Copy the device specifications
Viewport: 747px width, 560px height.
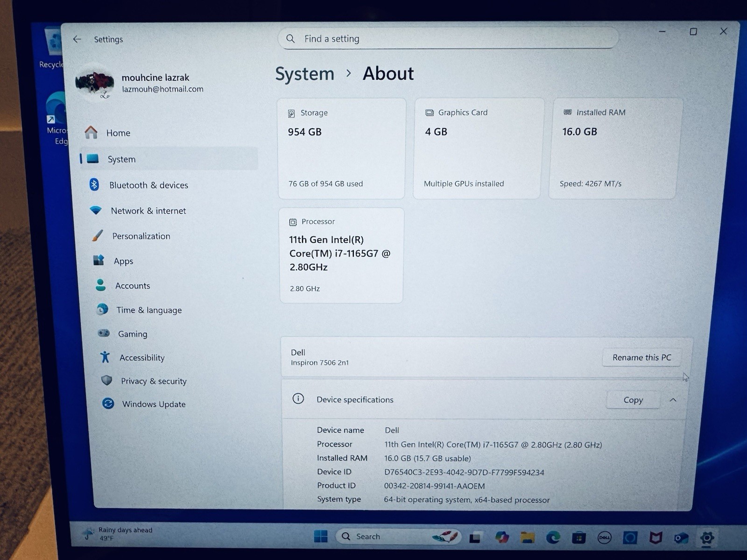tap(633, 399)
